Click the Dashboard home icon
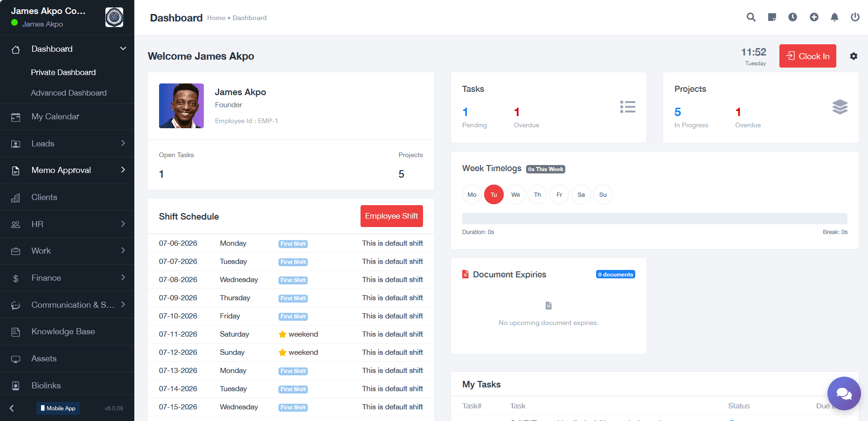This screenshot has height=421, width=868. tap(15, 49)
